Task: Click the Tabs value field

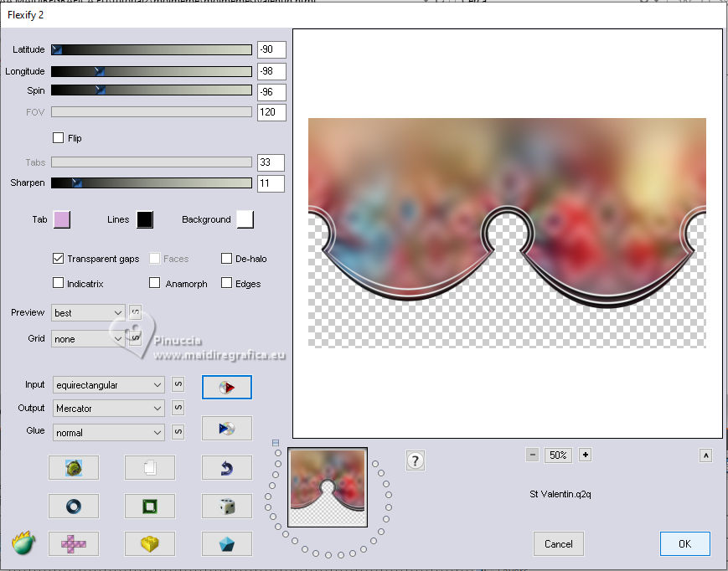Action: click(271, 162)
